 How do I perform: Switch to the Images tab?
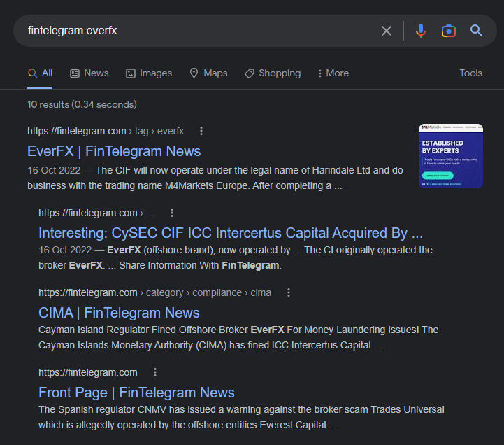coord(149,73)
